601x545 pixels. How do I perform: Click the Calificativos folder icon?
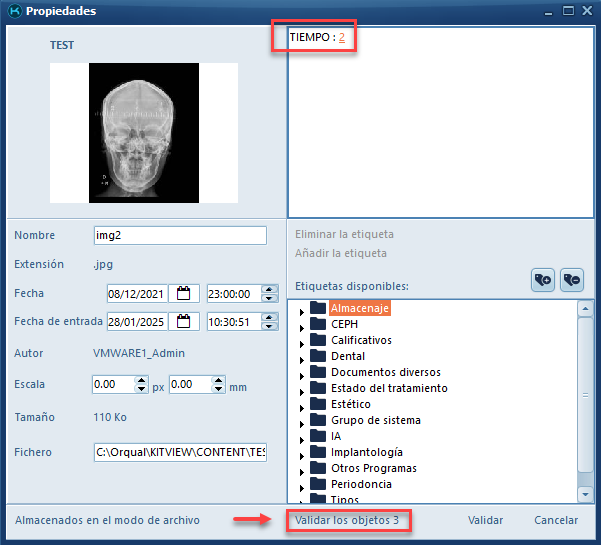[318, 340]
